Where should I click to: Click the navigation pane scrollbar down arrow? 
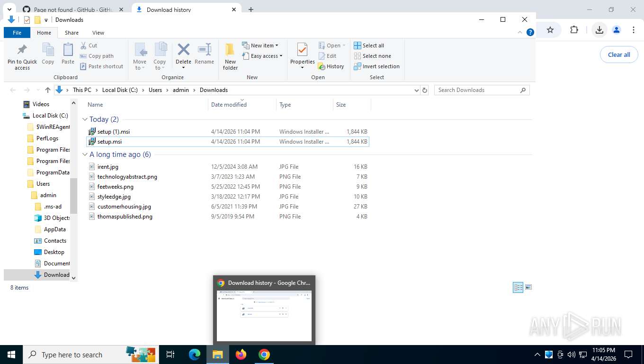tap(73, 278)
